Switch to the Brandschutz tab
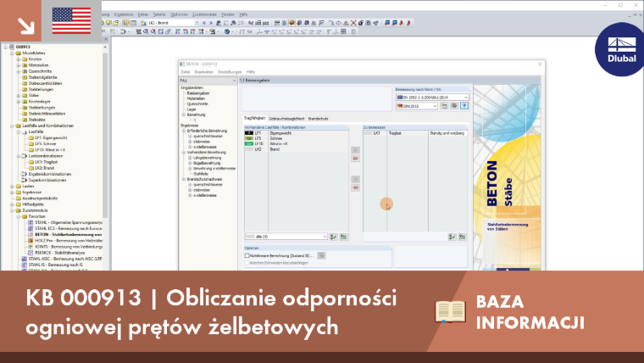 point(319,119)
